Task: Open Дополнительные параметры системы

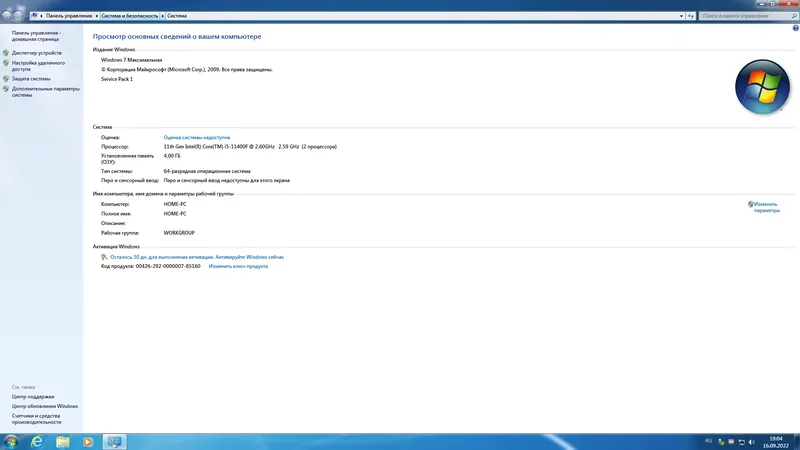Action: [x=45, y=92]
